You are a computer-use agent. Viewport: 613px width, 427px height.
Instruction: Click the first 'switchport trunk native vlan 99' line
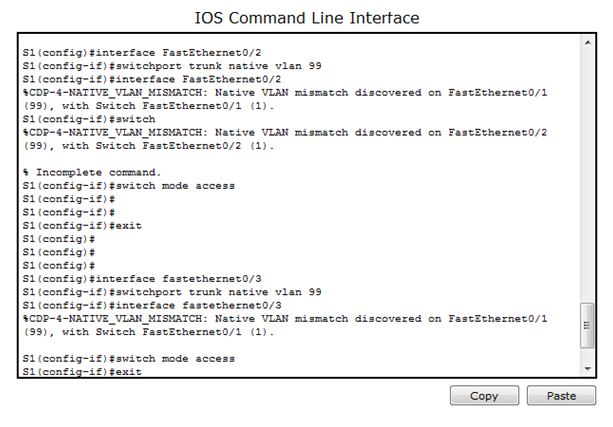click(x=172, y=66)
